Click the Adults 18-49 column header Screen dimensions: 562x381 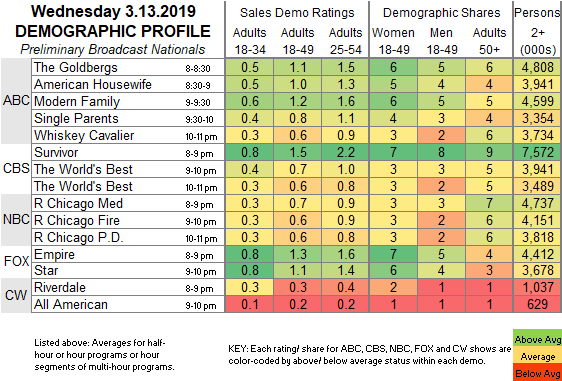(297, 41)
